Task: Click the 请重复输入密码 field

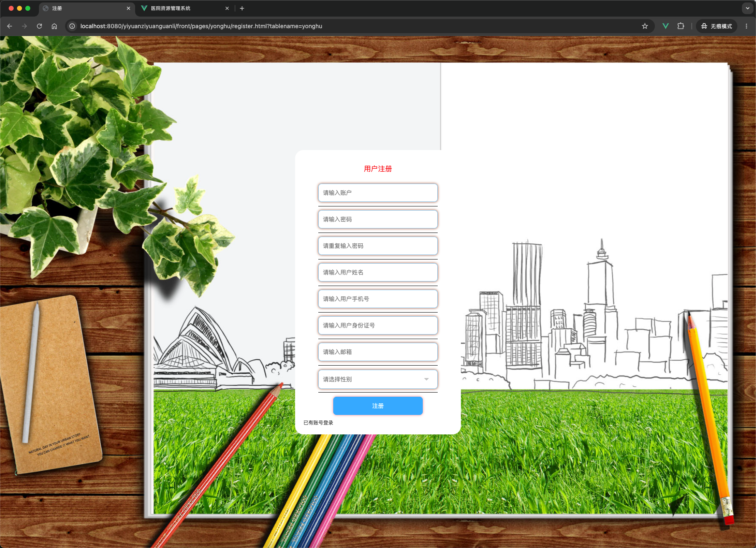Action: (378, 246)
